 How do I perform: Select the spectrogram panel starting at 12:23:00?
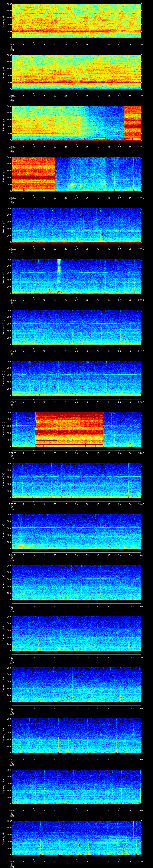tap(76, 481)
